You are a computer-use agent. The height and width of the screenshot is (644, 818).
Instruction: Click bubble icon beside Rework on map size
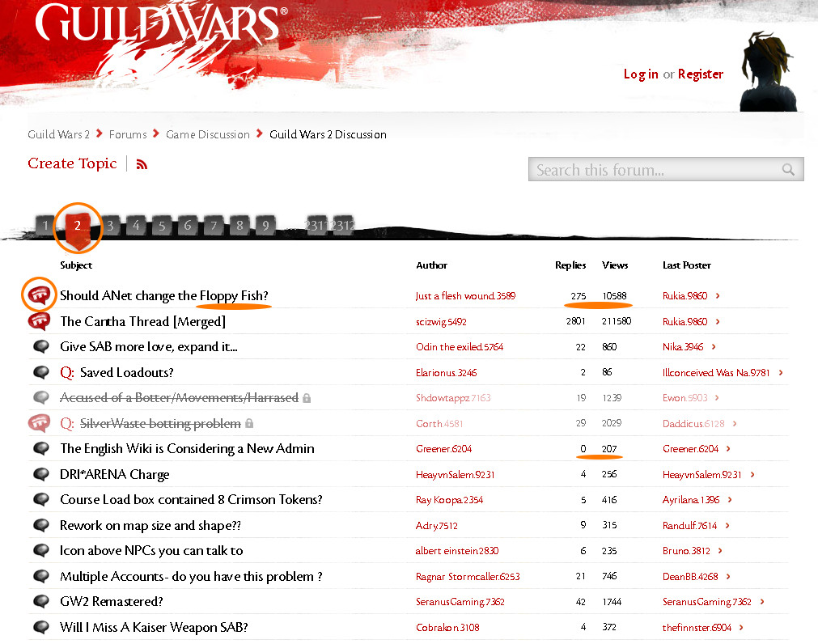click(x=40, y=524)
